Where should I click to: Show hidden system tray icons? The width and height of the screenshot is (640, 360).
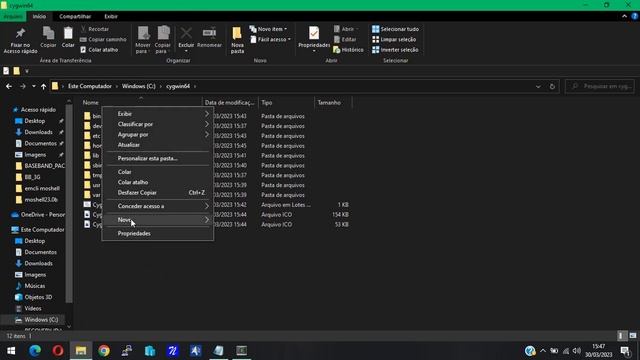[543, 351]
